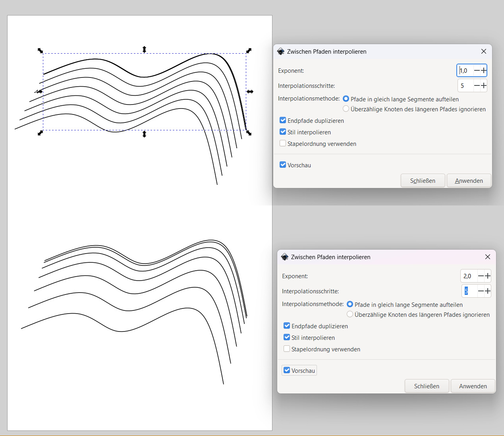Click the bottom-middle vertical resize handle of the selection
The width and height of the screenshot is (504, 436).
[144, 134]
